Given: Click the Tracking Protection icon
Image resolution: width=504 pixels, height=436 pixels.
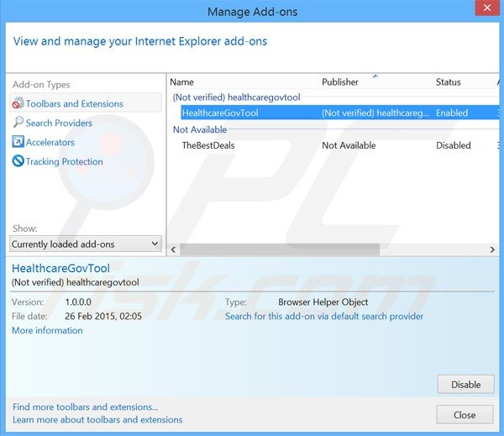Looking at the screenshot, I should 18,161.
